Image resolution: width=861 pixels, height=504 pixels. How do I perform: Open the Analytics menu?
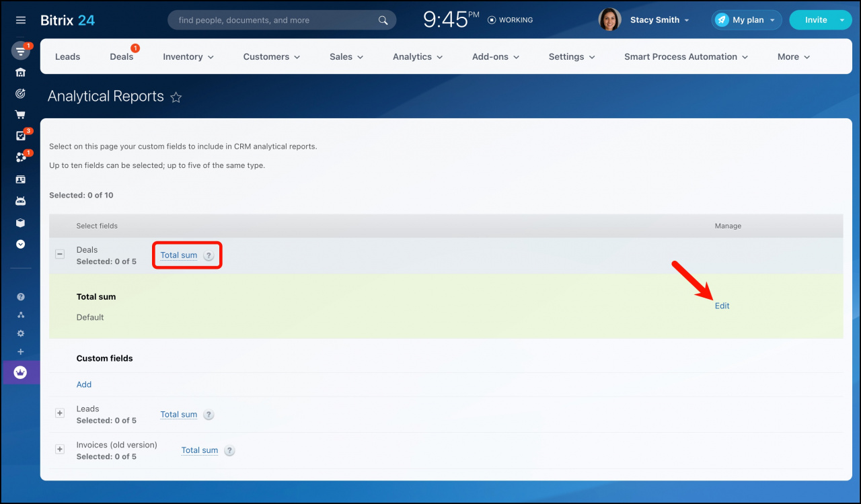click(x=418, y=56)
